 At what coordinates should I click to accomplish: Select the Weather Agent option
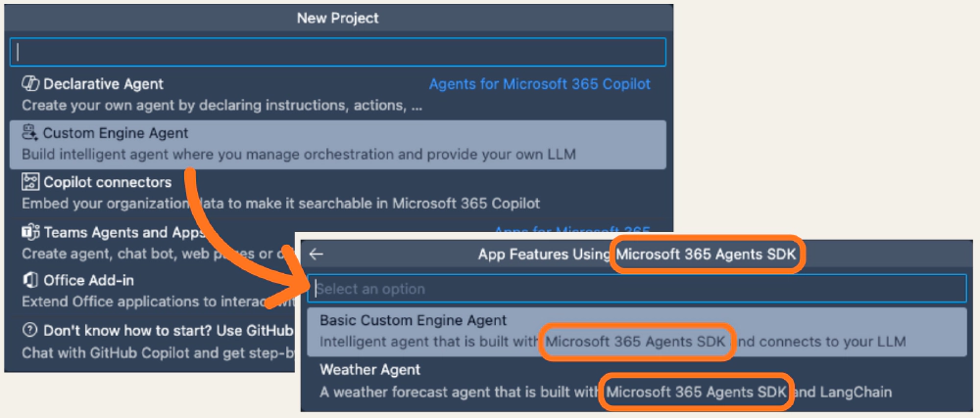[370, 370]
